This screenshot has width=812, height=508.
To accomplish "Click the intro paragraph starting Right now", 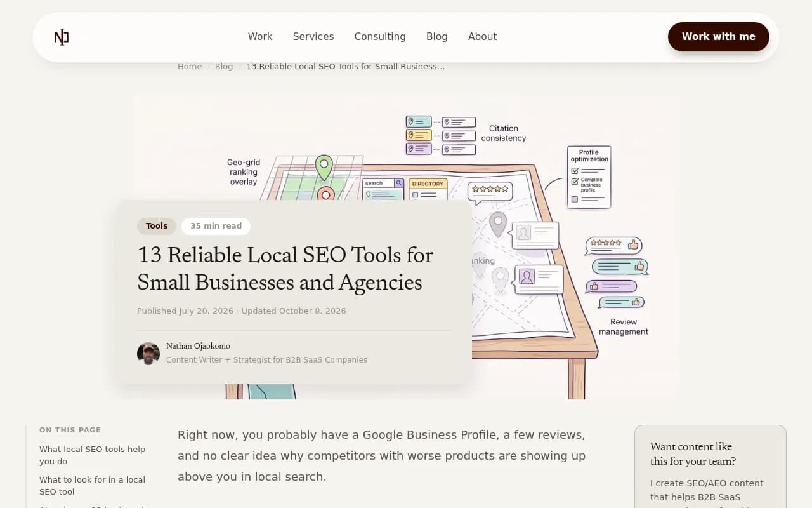I will click(x=381, y=456).
